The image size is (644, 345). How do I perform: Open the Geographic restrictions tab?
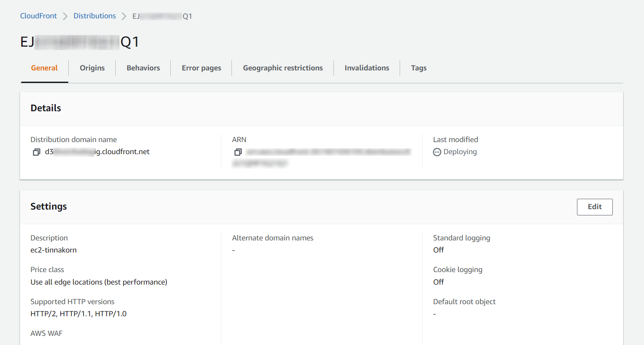[283, 67]
